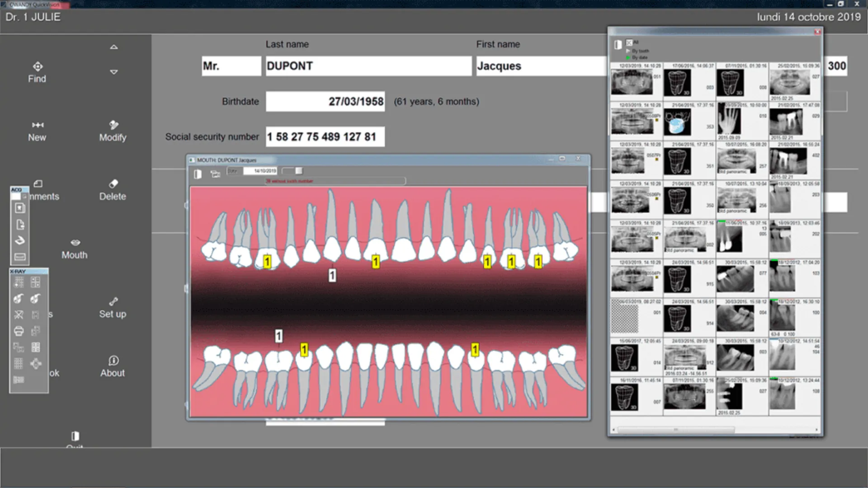Click the Modify patient button
The image size is (868, 488).
point(113,130)
